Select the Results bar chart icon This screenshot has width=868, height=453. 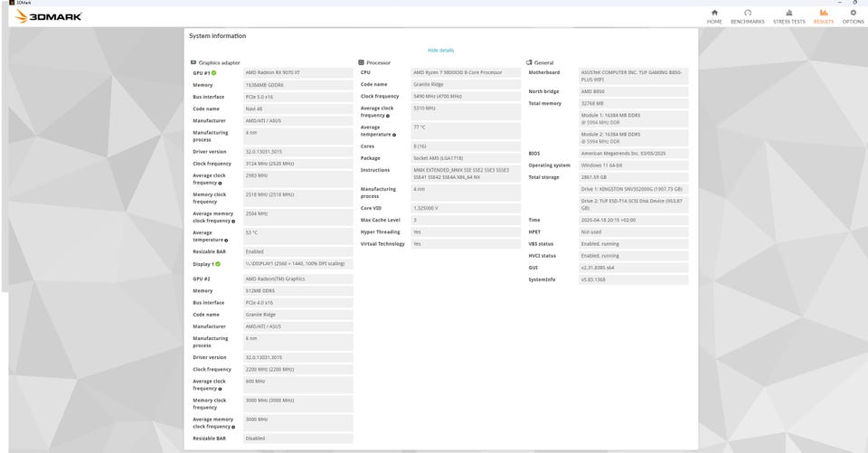coord(823,12)
